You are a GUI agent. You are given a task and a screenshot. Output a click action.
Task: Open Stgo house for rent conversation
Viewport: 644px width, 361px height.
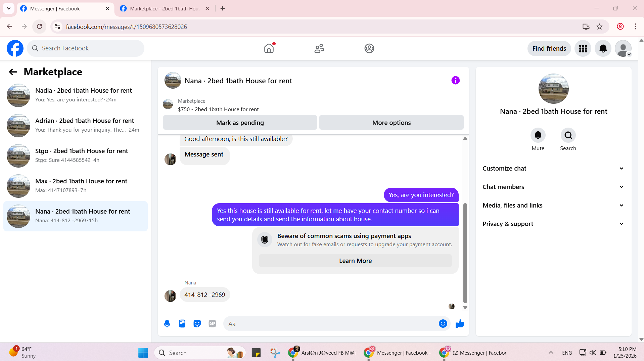click(76, 156)
